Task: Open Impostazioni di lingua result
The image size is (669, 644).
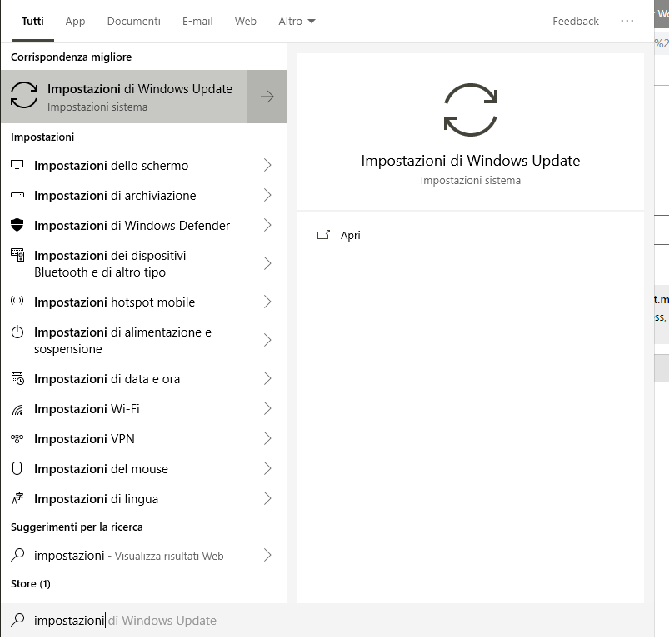Action: pos(144,498)
